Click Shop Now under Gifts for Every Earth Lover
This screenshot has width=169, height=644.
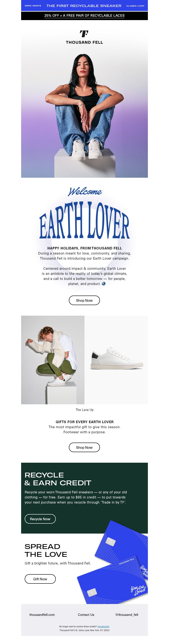coord(84,447)
